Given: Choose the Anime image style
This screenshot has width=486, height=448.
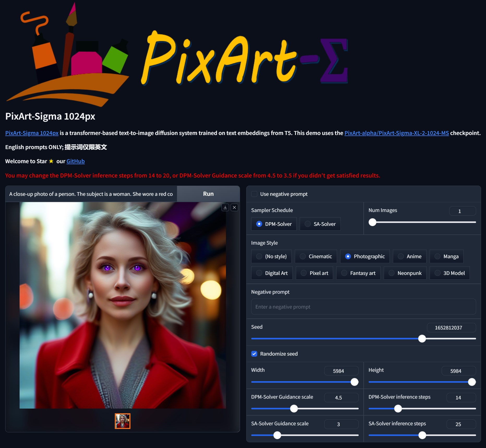Looking at the screenshot, I should tap(410, 256).
